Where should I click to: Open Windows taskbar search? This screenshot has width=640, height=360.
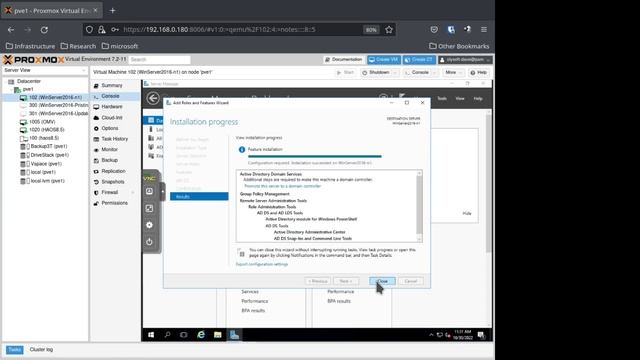pyautogui.click(x=167, y=335)
